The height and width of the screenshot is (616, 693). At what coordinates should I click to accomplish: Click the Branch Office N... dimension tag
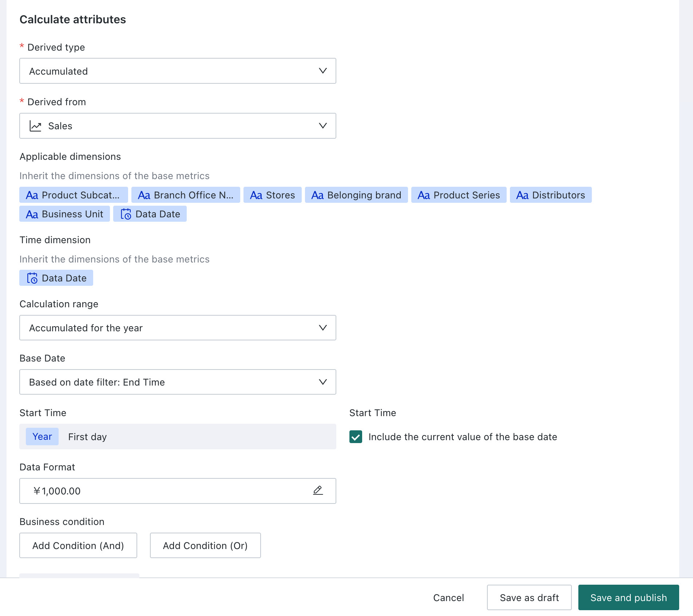pos(186,195)
